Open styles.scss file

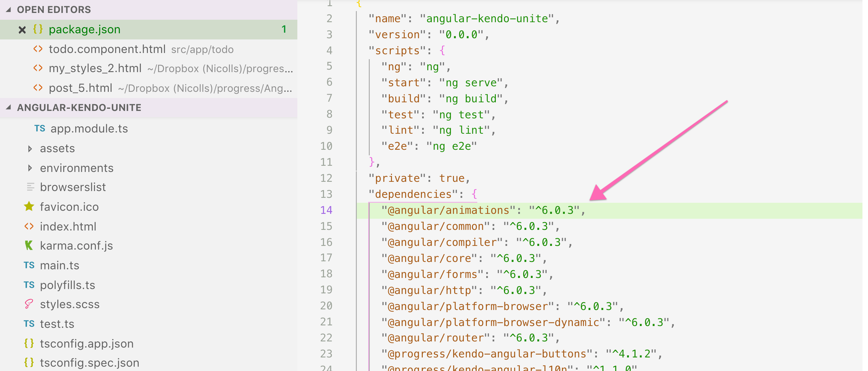click(x=70, y=304)
